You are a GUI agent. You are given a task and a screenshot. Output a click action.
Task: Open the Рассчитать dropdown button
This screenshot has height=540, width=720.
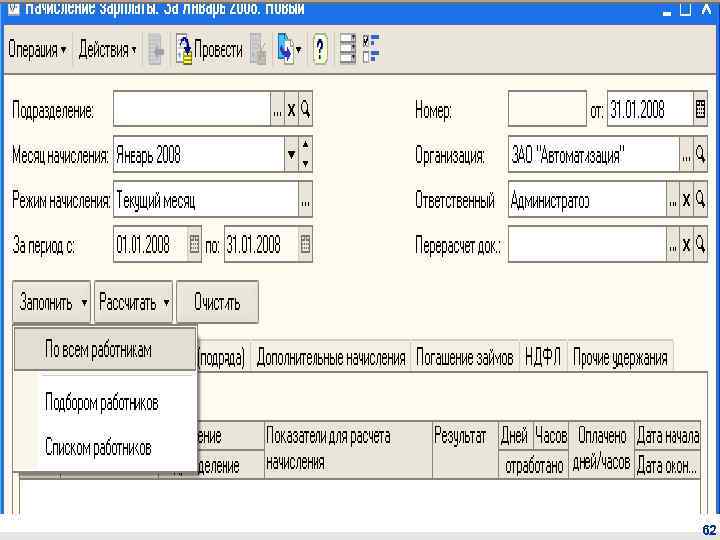pos(134,302)
